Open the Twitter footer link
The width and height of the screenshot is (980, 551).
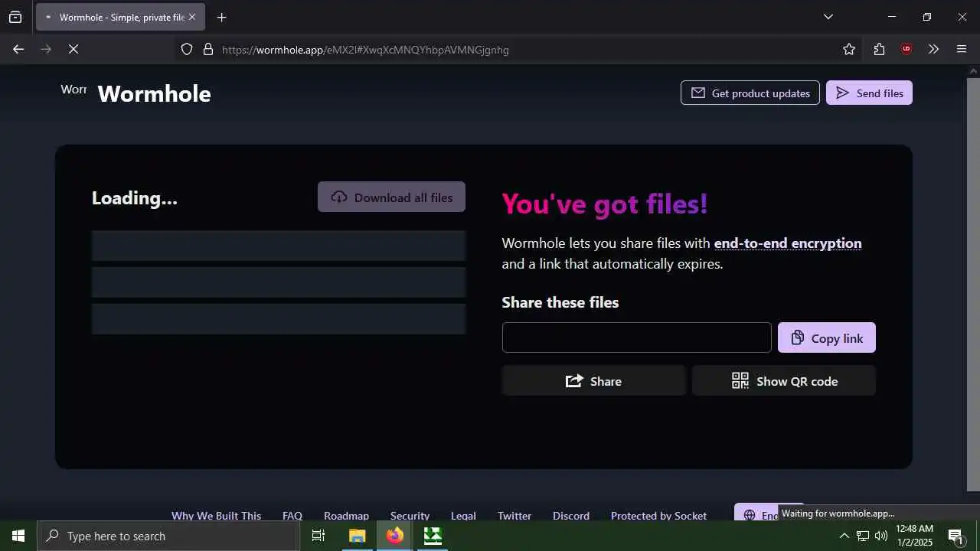pos(514,515)
